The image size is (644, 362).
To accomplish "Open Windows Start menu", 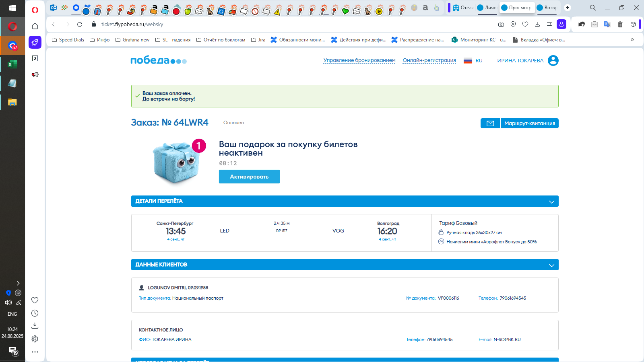I will click(x=12, y=8).
